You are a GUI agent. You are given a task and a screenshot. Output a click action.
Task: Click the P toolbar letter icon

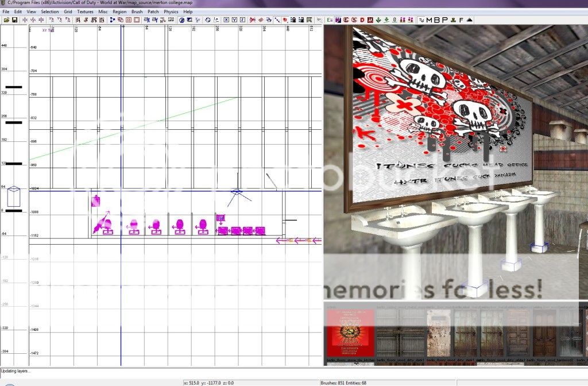444,20
